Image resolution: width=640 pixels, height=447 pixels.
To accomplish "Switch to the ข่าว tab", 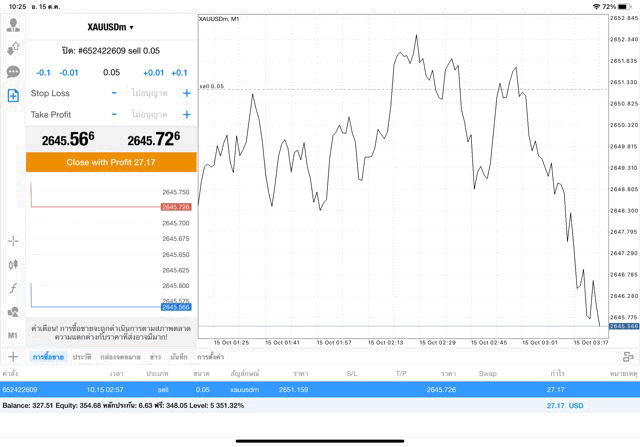I will (155, 357).
